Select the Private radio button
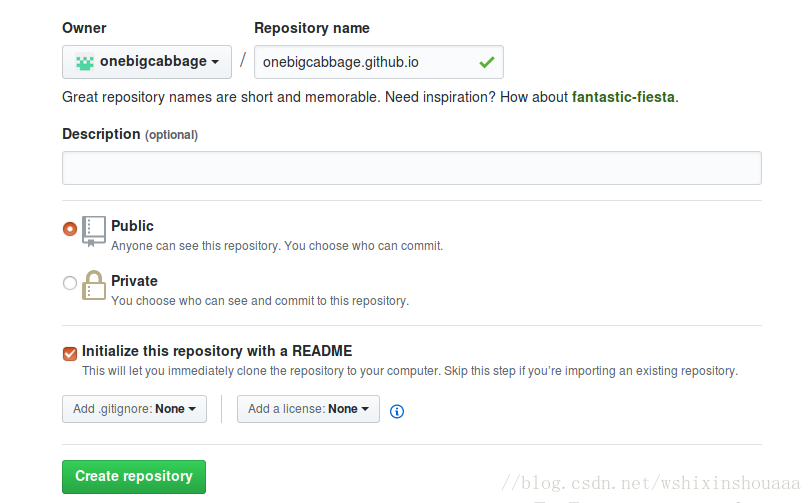This screenshot has width=812, height=503. tap(70, 283)
